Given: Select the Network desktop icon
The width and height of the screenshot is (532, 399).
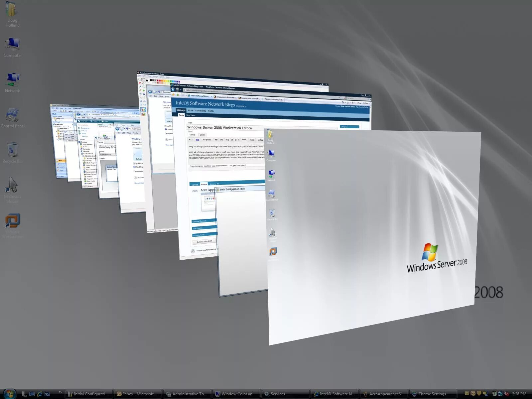Looking at the screenshot, I should click(x=12, y=83).
